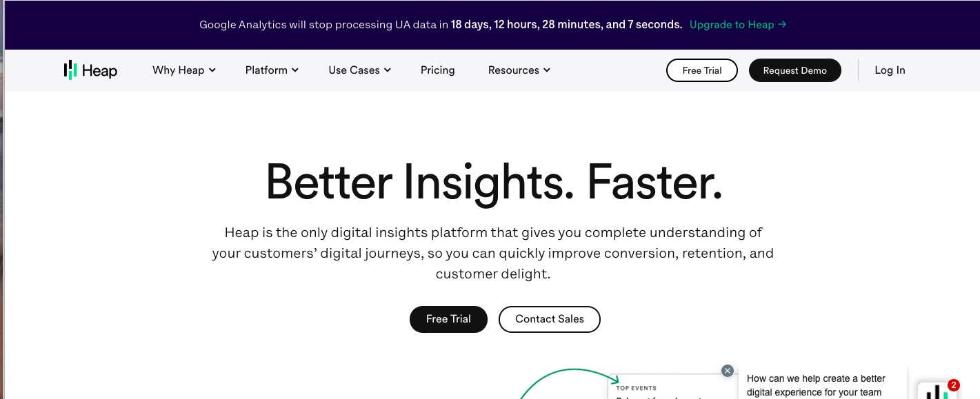980x399 pixels.
Task: Click the outlined Free Trial navbar button
Action: 701,70
